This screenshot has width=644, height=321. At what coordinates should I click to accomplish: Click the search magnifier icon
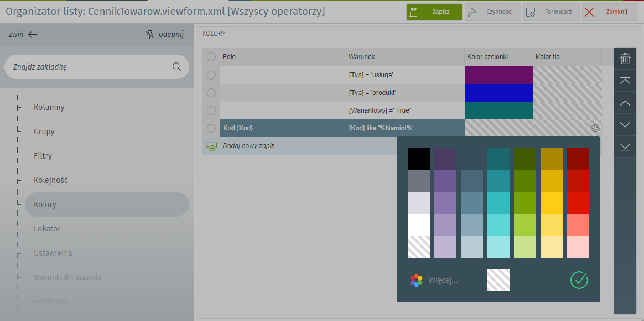pyautogui.click(x=177, y=67)
